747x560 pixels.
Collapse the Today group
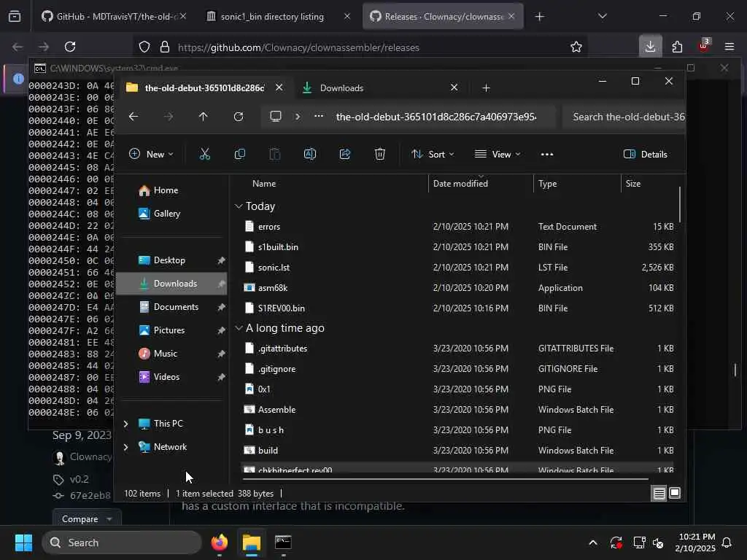239,206
